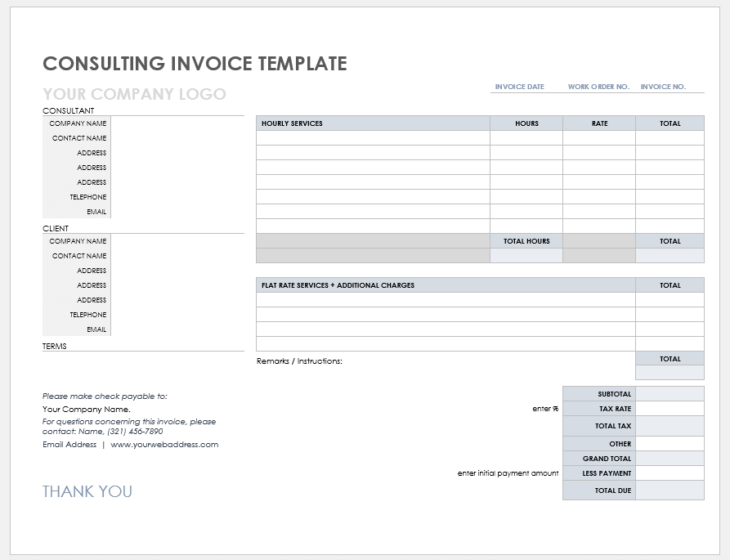
Task: Click the first Rate cell
Action: pos(599,138)
